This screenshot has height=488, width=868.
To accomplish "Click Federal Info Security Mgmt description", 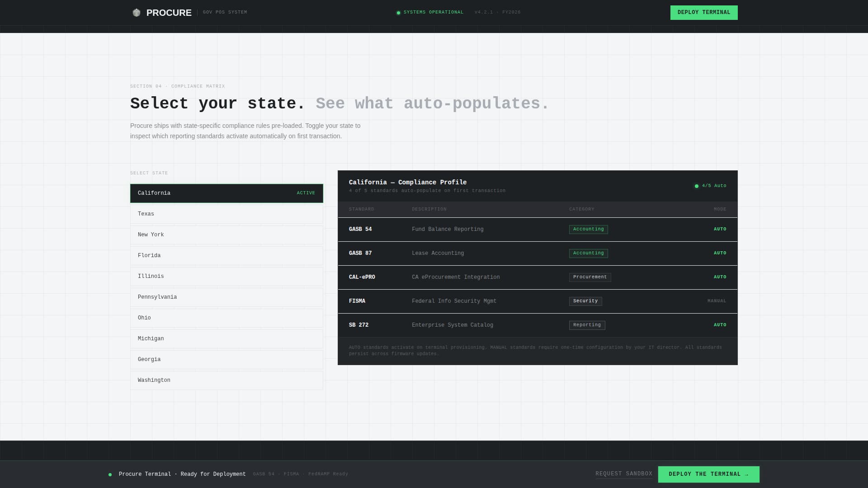I will 454,301.
